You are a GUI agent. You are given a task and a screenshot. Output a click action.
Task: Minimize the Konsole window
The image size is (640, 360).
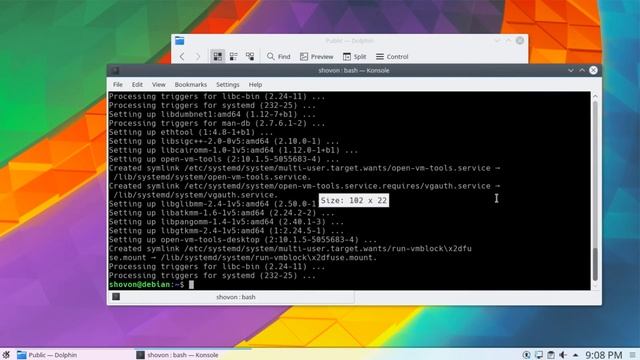point(571,70)
